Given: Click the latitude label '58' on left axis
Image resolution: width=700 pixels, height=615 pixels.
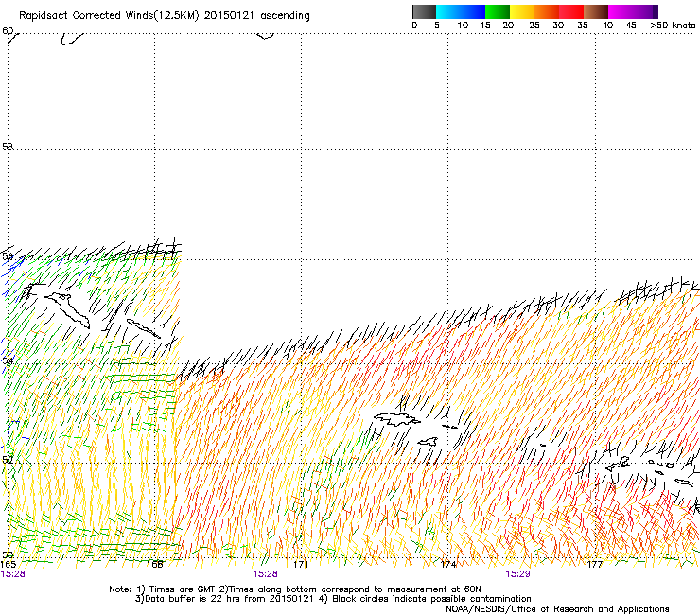Looking at the screenshot, I should click(x=8, y=147).
